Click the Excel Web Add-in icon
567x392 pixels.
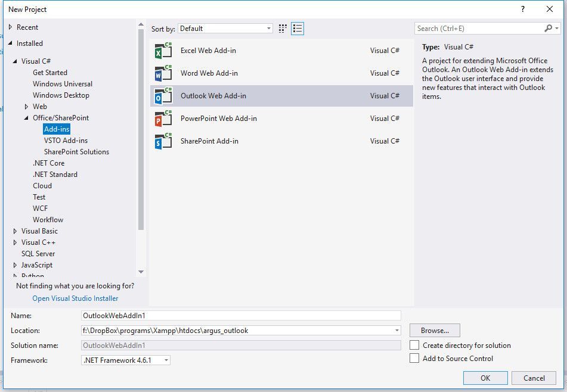click(163, 51)
